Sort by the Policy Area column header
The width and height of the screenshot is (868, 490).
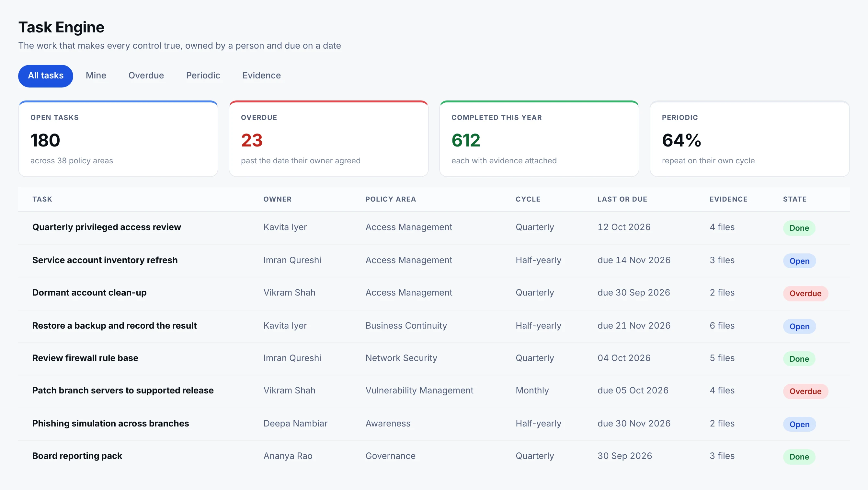(391, 199)
